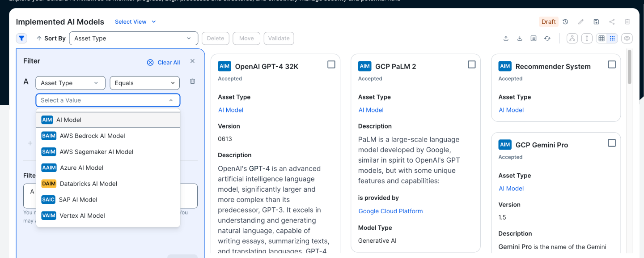Open view history with clock icon
The width and height of the screenshot is (644, 258).
coord(565,22)
